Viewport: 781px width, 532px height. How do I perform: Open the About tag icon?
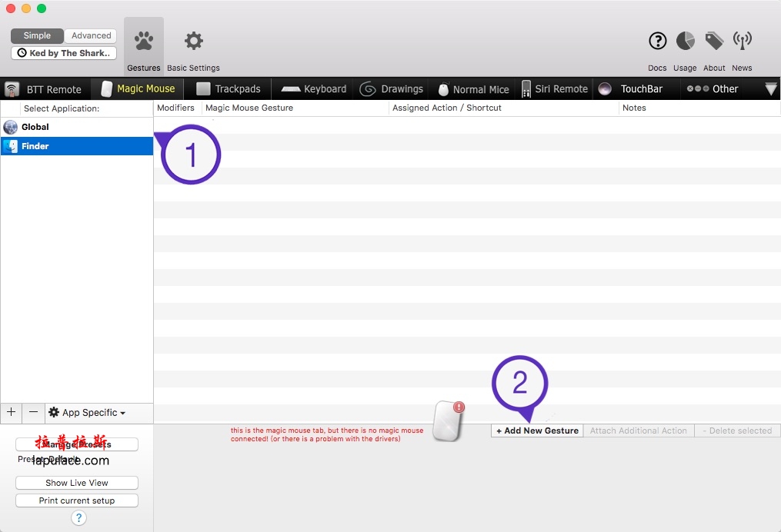714,41
